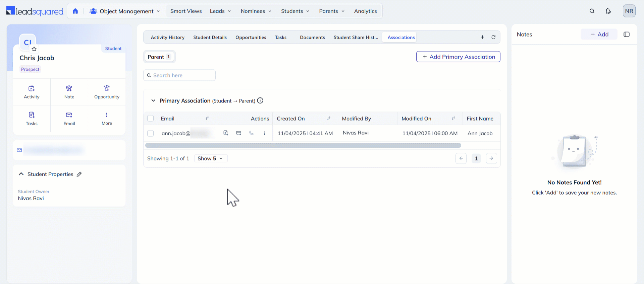Open the Show 5 page size dropdown
Image resolution: width=644 pixels, height=284 pixels.
(x=211, y=158)
